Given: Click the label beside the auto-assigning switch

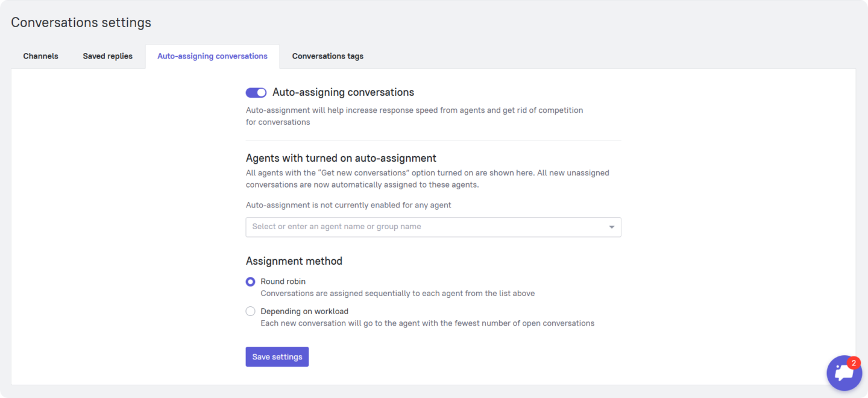Looking at the screenshot, I should pyautogui.click(x=343, y=92).
